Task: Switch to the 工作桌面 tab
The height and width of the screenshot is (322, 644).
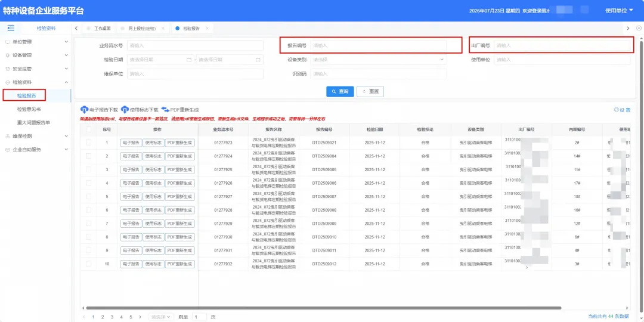Action: click(x=98, y=29)
